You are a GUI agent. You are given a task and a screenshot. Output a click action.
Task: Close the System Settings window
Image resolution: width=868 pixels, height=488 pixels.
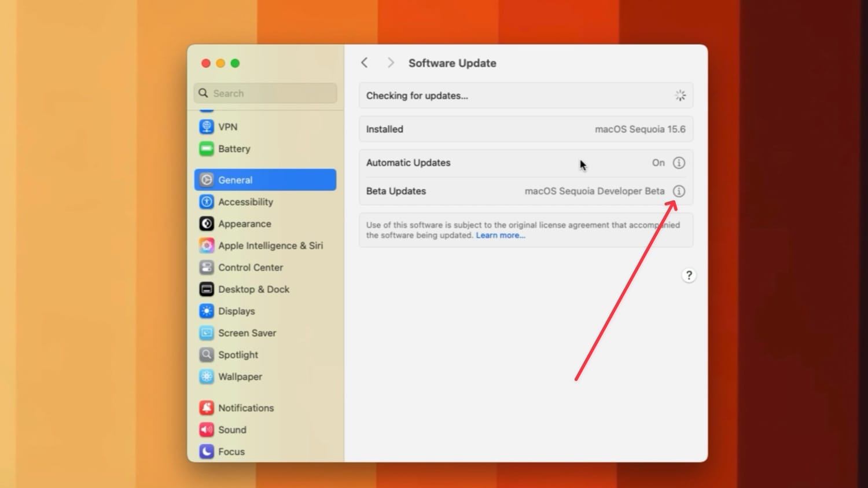click(x=205, y=63)
